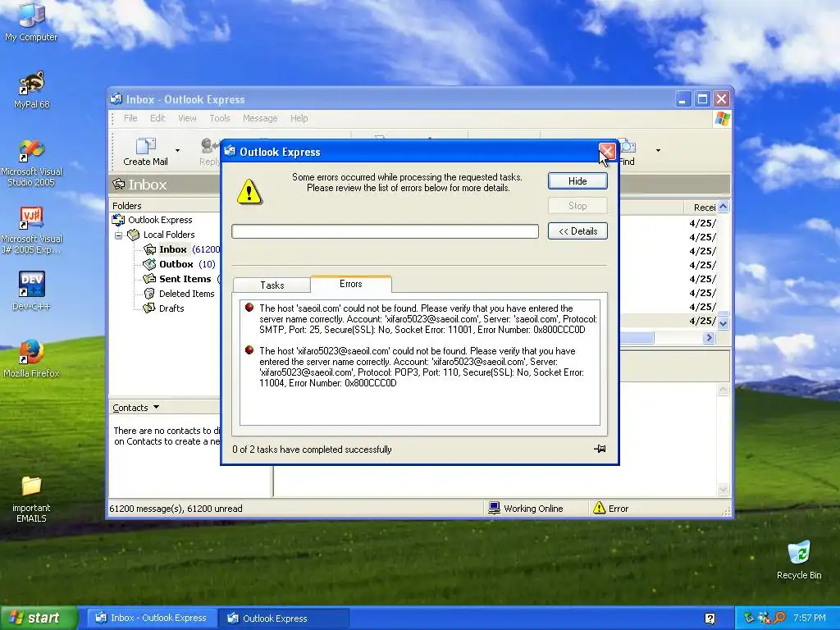Open the Outbox folder
The height and width of the screenshot is (630, 840).
click(176, 264)
